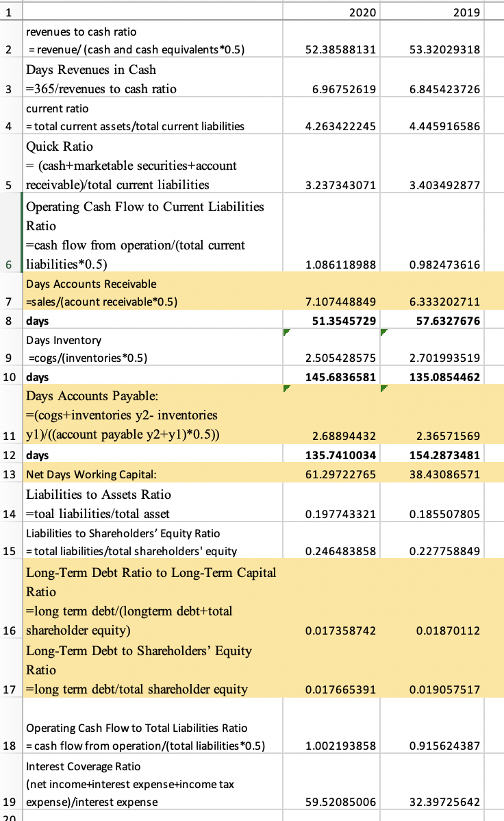Select Liabilities to Shareholders' Equity Ratio cell
The height and width of the screenshot is (821, 504).
(x=152, y=540)
